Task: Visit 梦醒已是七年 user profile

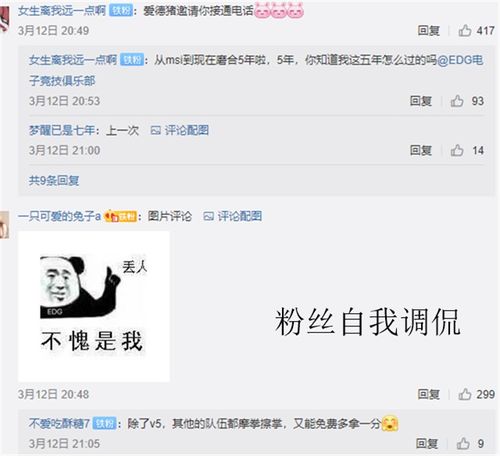Action: (62, 130)
